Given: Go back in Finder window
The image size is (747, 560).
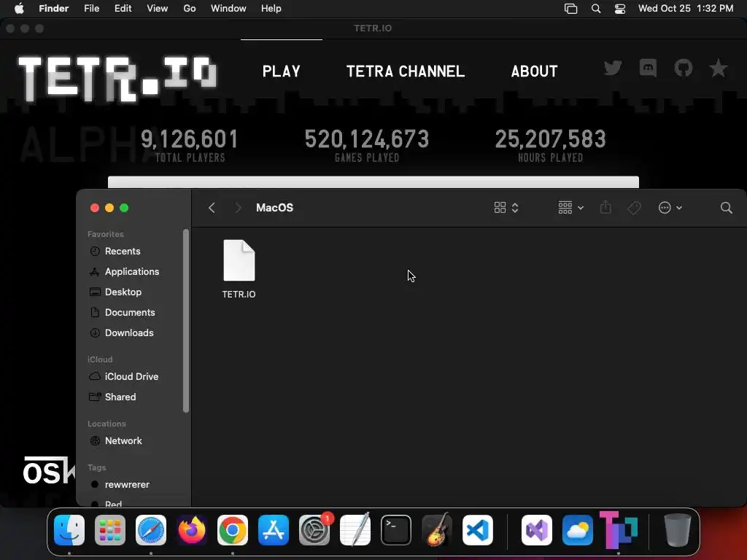Looking at the screenshot, I should click(x=212, y=208).
